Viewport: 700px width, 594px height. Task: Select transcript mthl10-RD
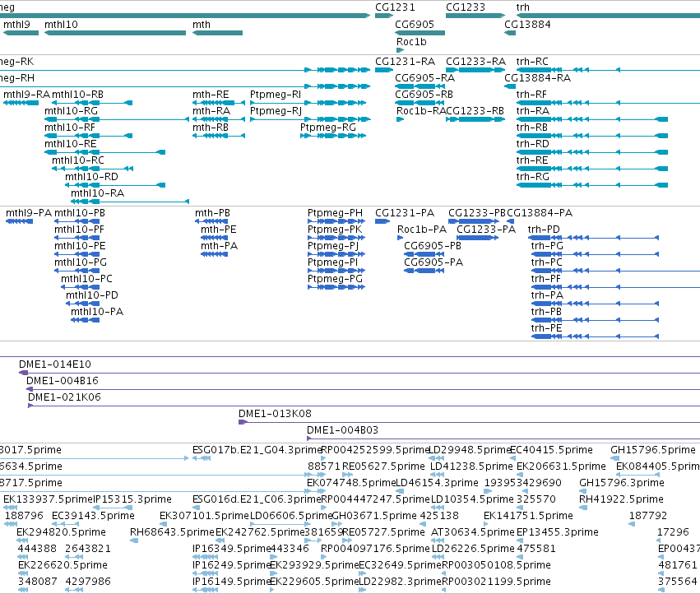click(x=91, y=177)
